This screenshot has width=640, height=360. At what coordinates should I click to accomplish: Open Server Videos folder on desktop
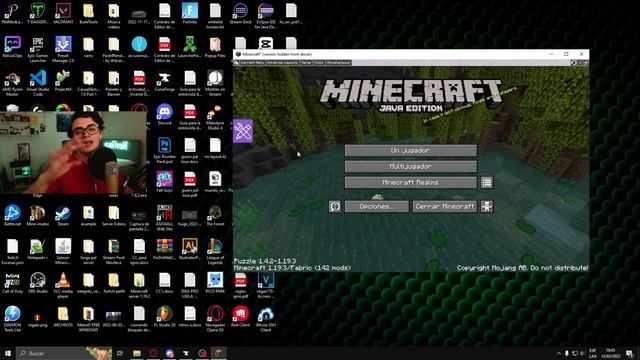(113, 216)
